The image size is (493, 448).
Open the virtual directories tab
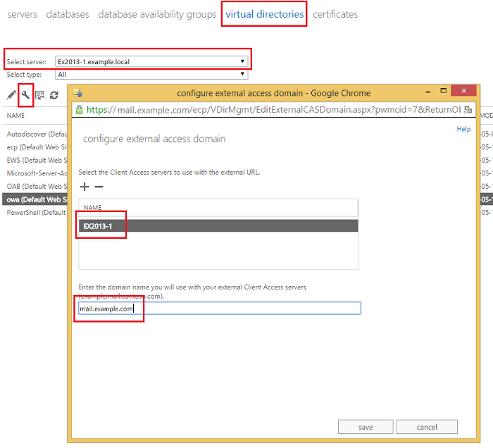265,15
